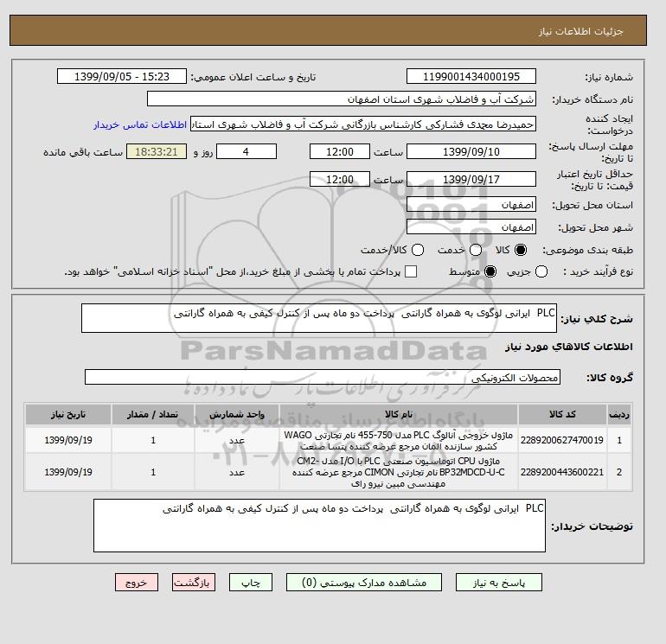Choose the جزیی purchase type radio

[541, 271]
